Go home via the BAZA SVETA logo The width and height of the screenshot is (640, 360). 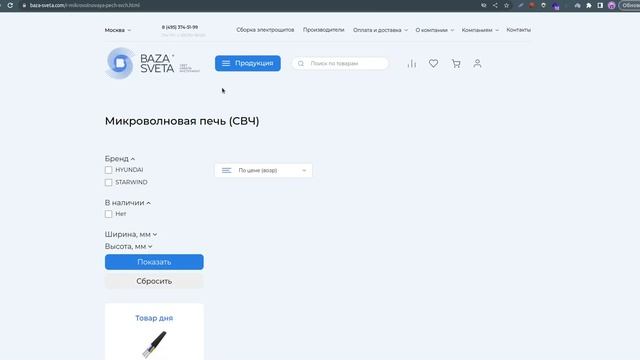(x=152, y=63)
